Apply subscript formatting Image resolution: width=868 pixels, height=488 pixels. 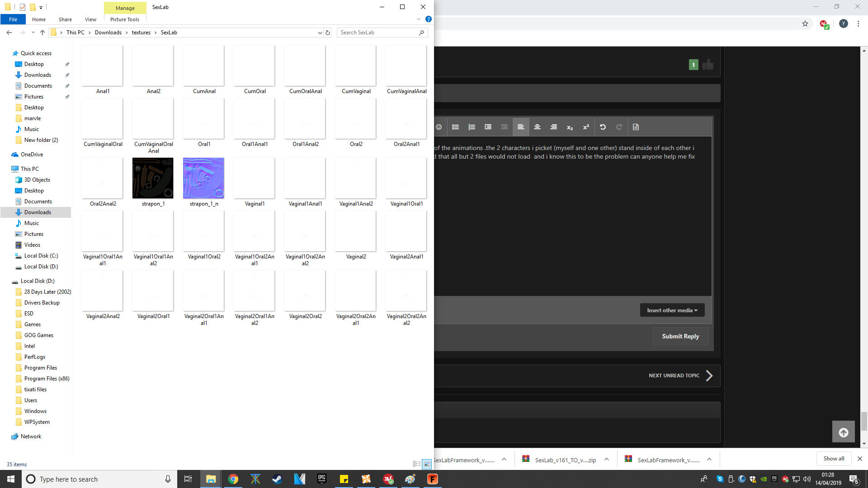[x=570, y=127]
